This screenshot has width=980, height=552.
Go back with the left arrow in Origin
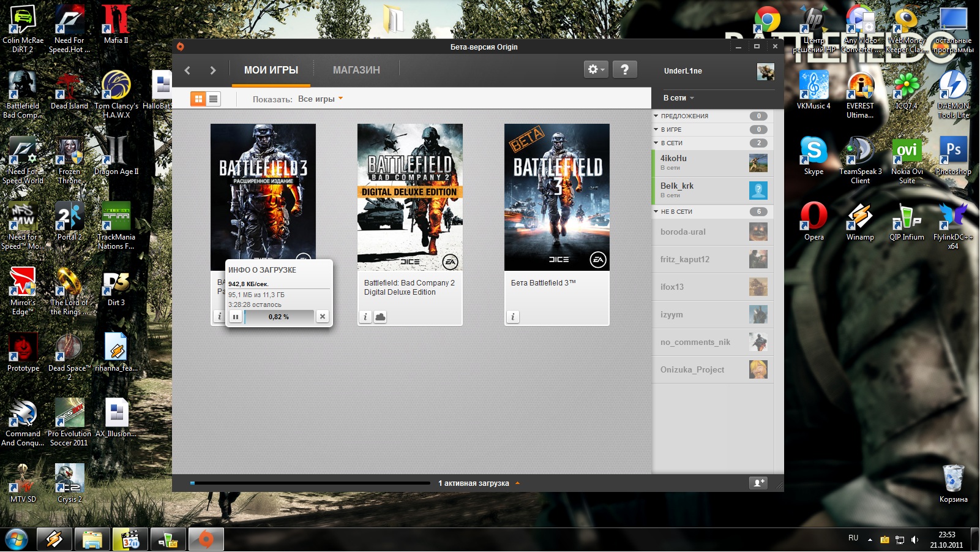click(x=187, y=70)
